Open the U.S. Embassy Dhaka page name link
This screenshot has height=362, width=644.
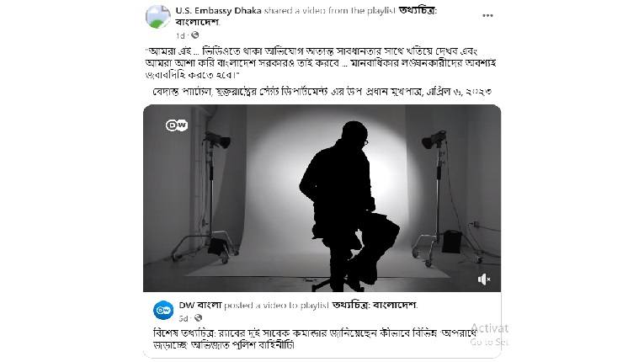(x=219, y=11)
